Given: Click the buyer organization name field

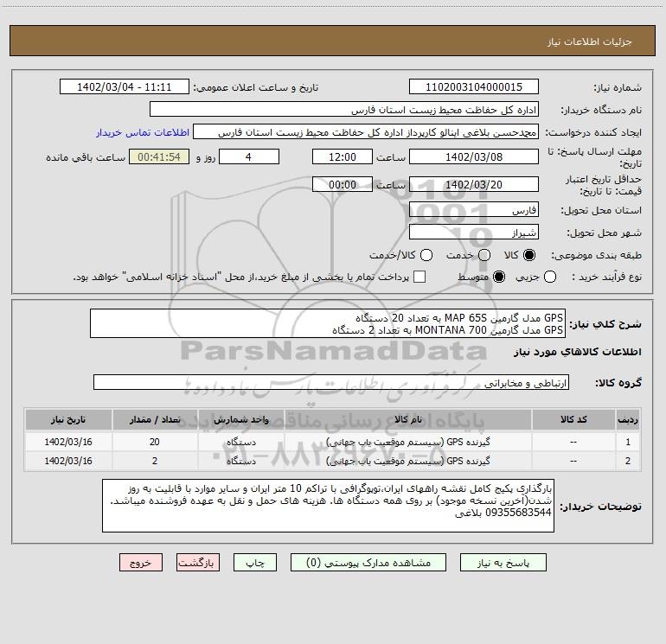Looking at the screenshot, I should coord(344,109).
